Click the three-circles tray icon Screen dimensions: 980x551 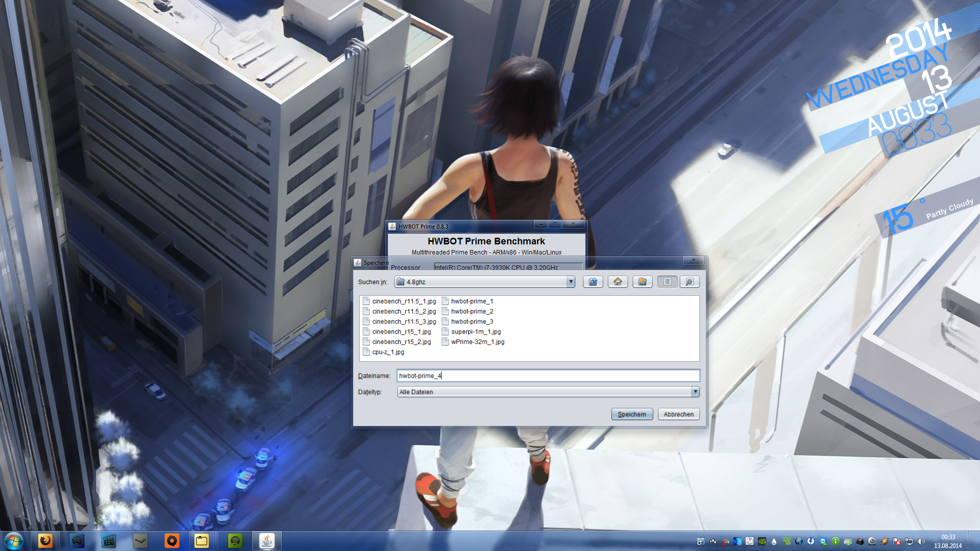coord(713,541)
